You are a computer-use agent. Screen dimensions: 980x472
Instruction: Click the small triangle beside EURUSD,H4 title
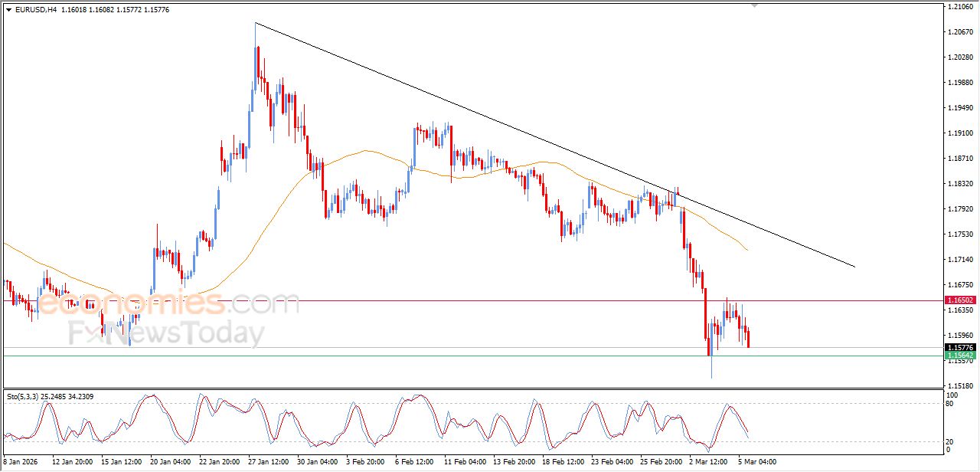(x=9, y=10)
